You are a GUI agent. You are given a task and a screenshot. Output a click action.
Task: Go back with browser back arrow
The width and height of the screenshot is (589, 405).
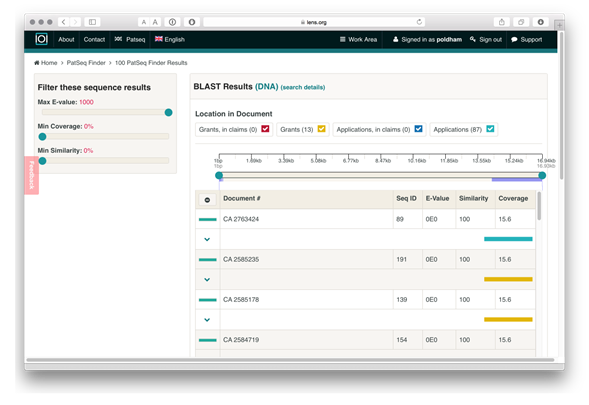64,22
